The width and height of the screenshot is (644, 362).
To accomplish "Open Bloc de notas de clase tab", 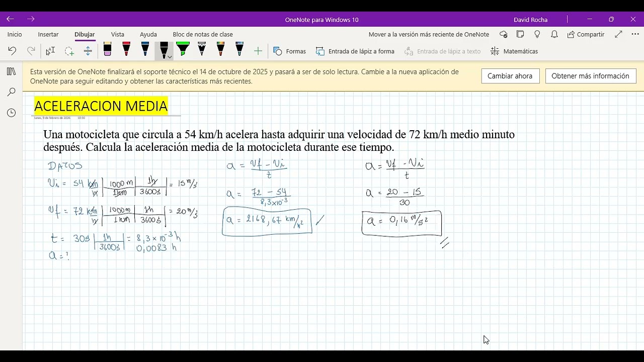I will [x=203, y=34].
